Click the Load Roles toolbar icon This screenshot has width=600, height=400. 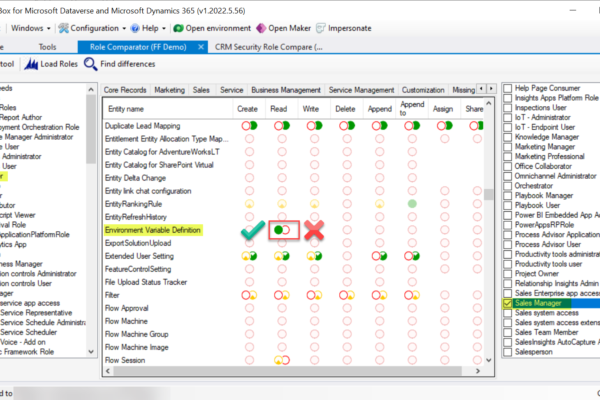coord(31,65)
